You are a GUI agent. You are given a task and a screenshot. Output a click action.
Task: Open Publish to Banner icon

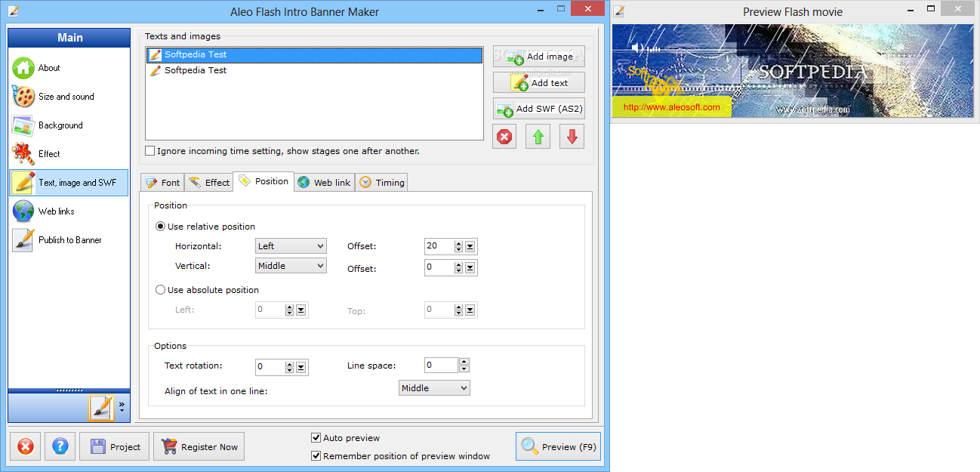coord(24,240)
